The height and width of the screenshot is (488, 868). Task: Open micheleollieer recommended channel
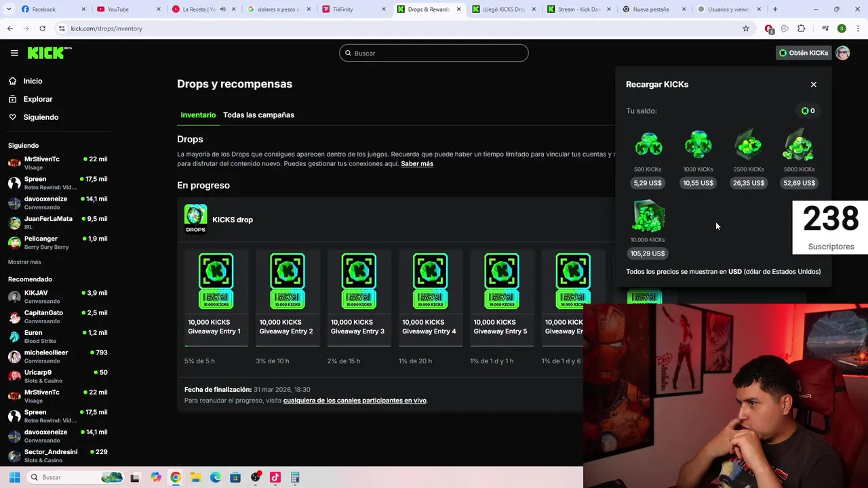tap(57, 357)
